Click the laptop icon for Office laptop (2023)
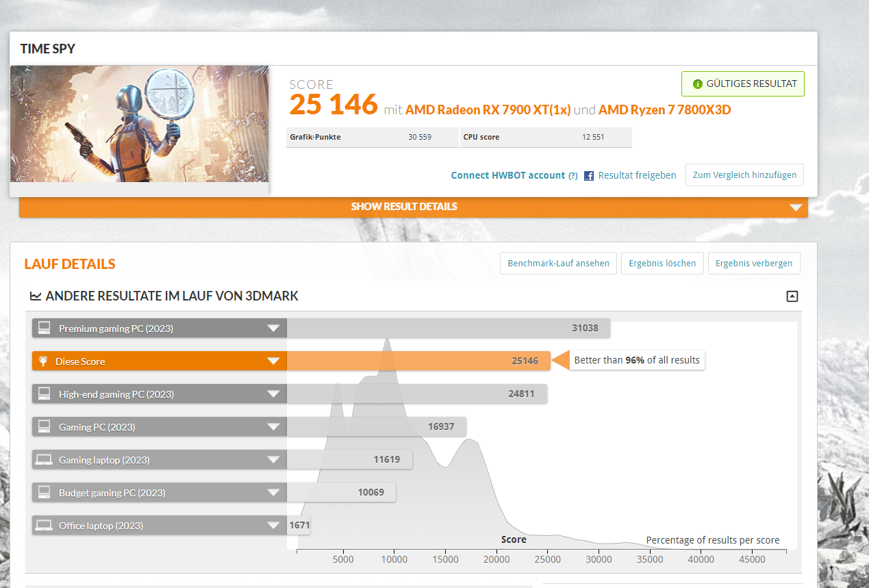The height and width of the screenshot is (588, 869). pyautogui.click(x=45, y=526)
